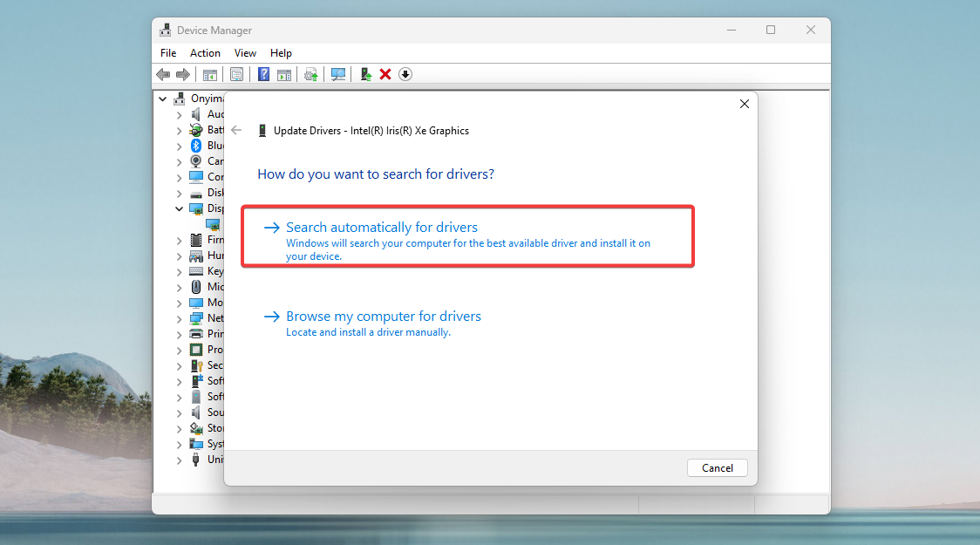
Task: Click the blue Help question-mark toolbar icon
Action: pos(264,74)
